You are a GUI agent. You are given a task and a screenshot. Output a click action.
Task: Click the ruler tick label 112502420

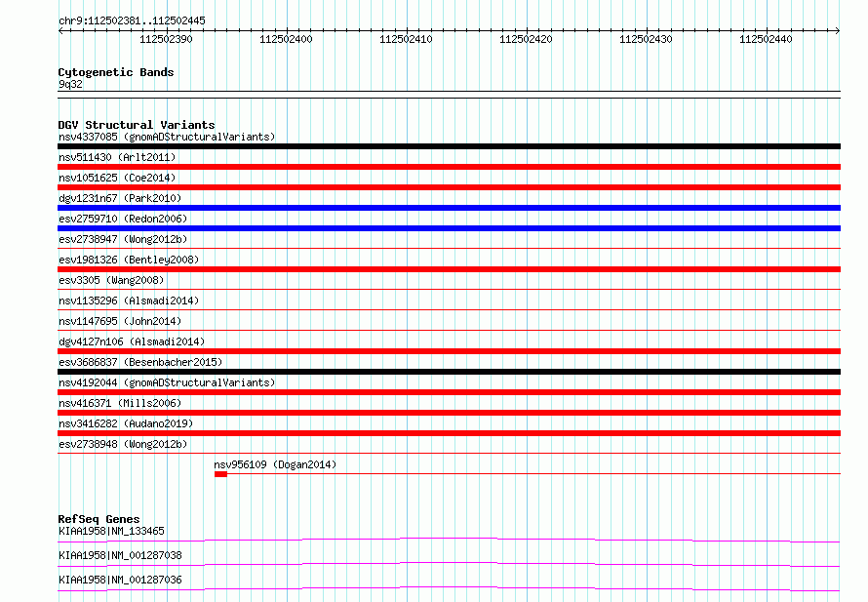(526, 39)
